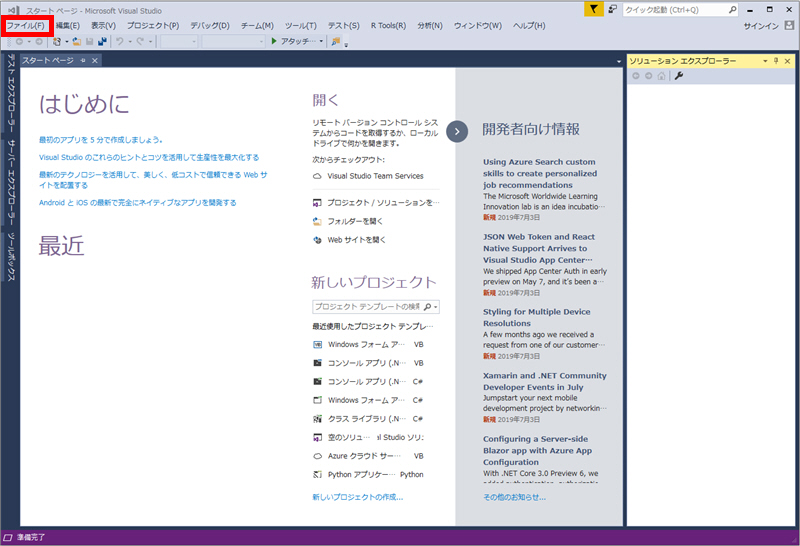The height and width of the screenshot is (546, 800).
Task: Open the プロジェクト(P) menu
Action: (153, 26)
